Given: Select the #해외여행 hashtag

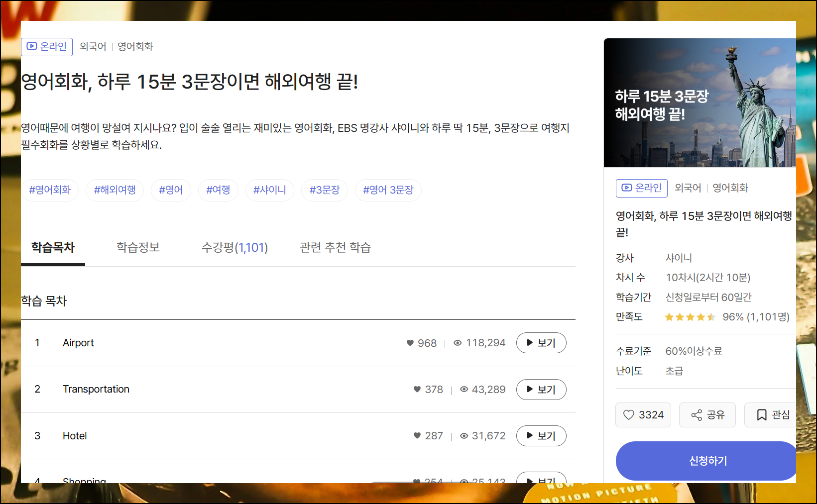Looking at the screenshot, I should point(115,190).
